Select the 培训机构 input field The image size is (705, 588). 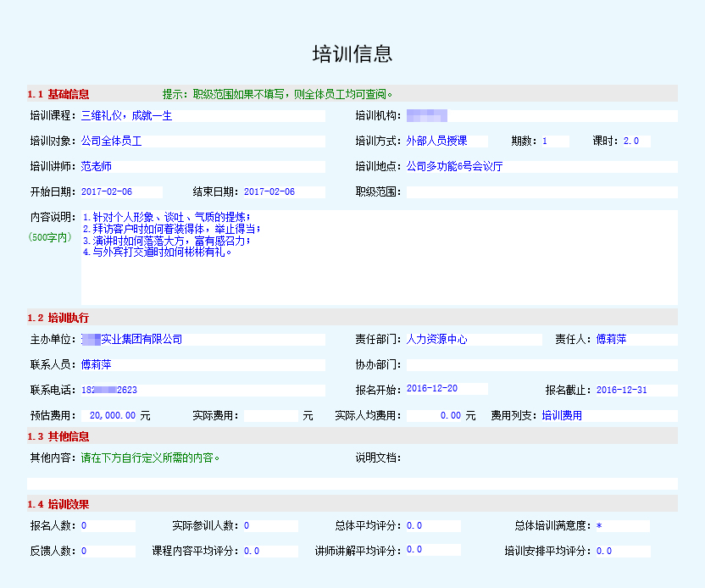(x=541, y=116)
